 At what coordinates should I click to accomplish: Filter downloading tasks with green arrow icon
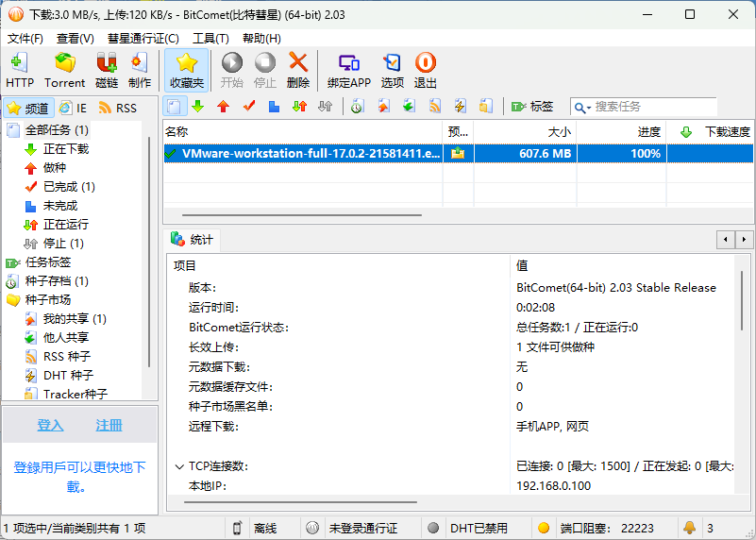point(197,107)
